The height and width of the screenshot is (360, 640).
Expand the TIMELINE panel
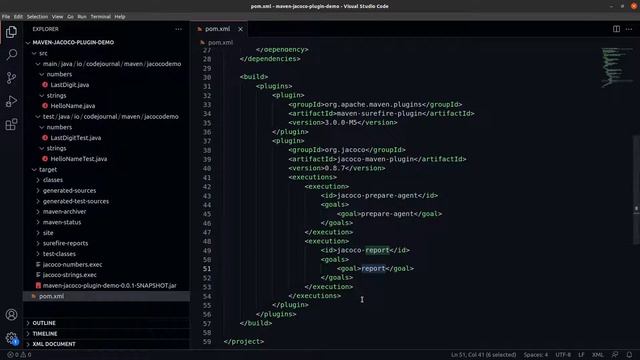pyautogui.click(x=44, y=333)
